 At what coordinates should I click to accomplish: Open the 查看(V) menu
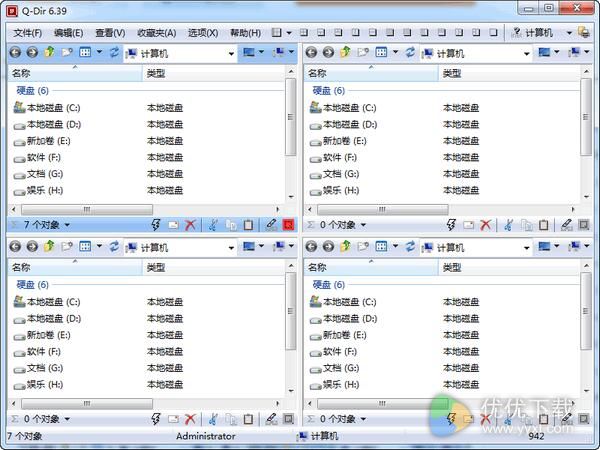(x=110, y=33)
